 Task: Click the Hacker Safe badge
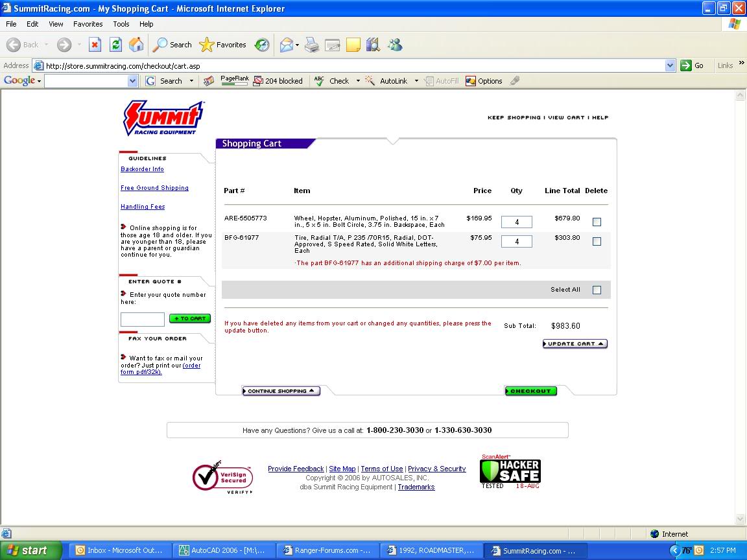pos(510,471)
